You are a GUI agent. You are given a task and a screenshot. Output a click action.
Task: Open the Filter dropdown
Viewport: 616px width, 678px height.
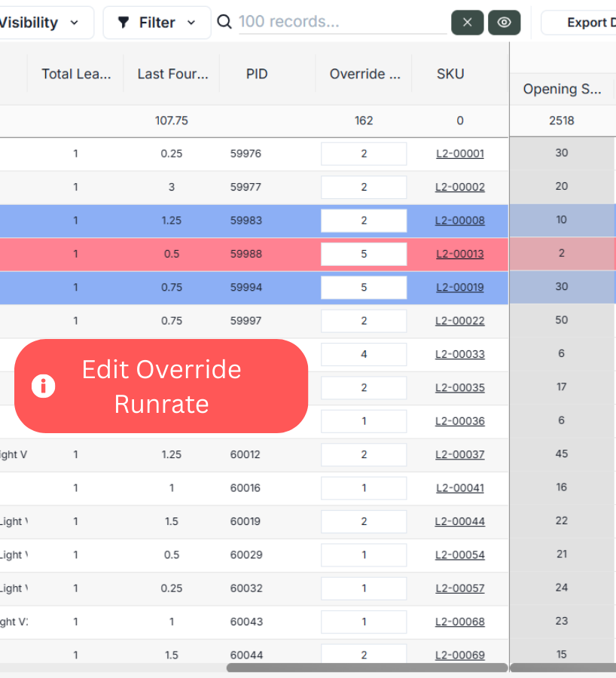(x=157, y=23)
